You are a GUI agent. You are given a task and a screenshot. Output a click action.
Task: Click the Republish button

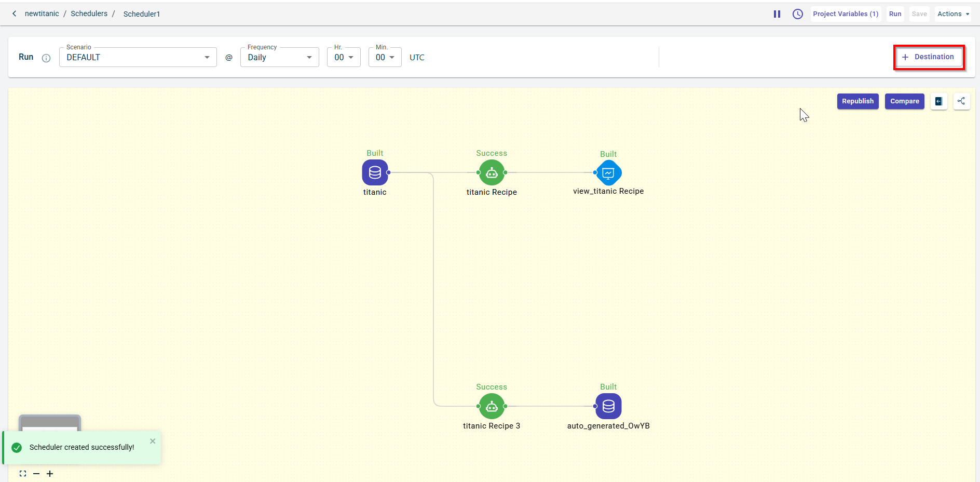pyautogui.click(x=857, y=101)
